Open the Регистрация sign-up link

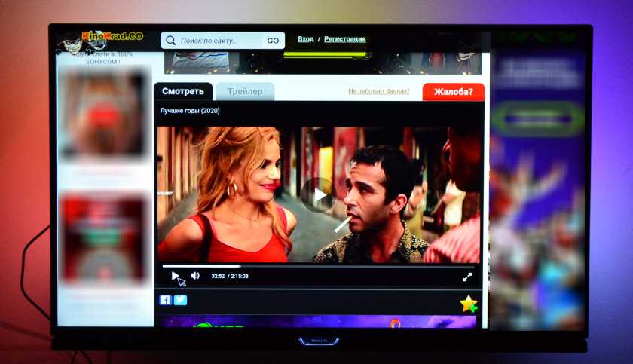[x=344, y=39]
